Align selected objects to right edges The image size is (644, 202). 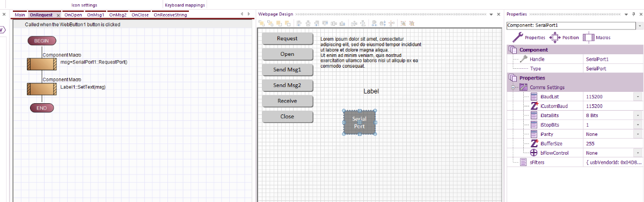tap(317, 23)
